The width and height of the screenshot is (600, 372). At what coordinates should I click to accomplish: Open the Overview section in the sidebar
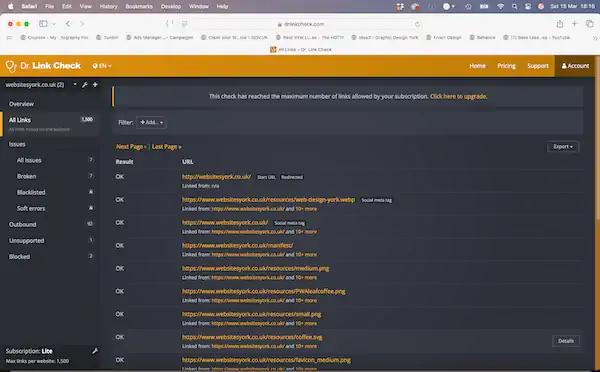click(x=21, y=104)
